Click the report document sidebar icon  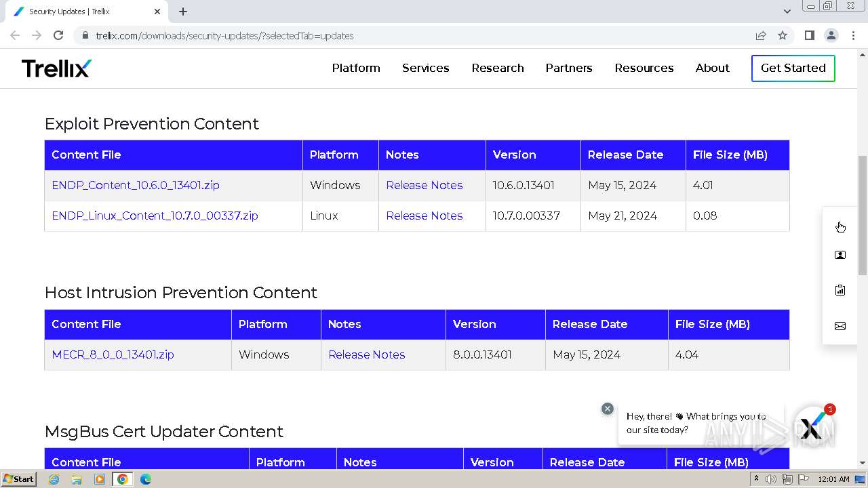click(x=840, y=290)
